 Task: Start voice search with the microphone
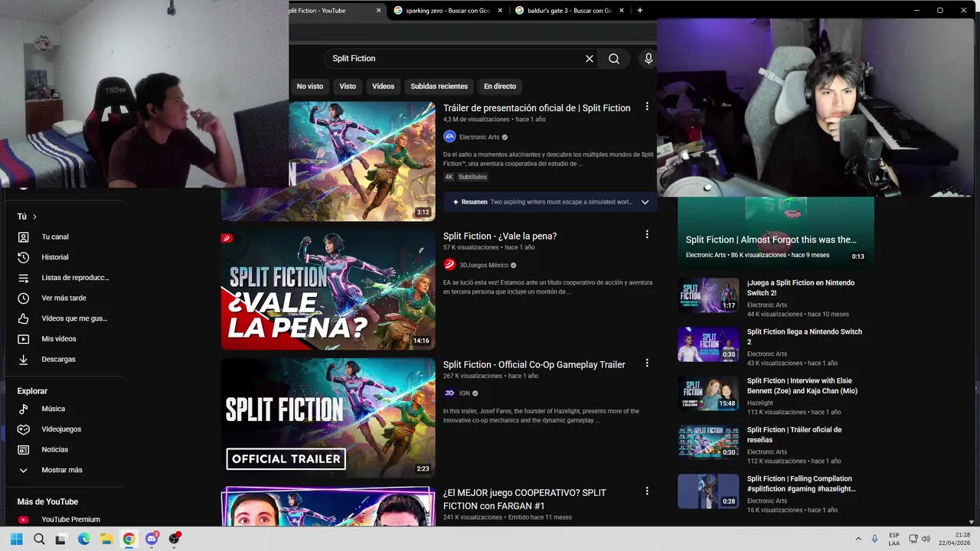(648, 59)
